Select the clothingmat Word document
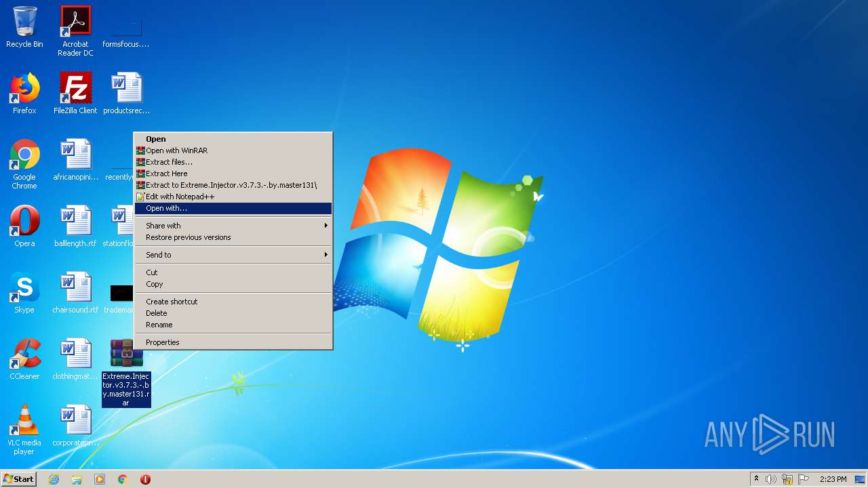 pos(75,359)
